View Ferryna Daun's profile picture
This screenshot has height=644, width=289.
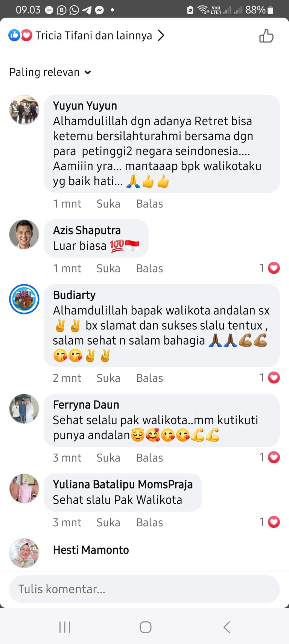click(24, 409)
